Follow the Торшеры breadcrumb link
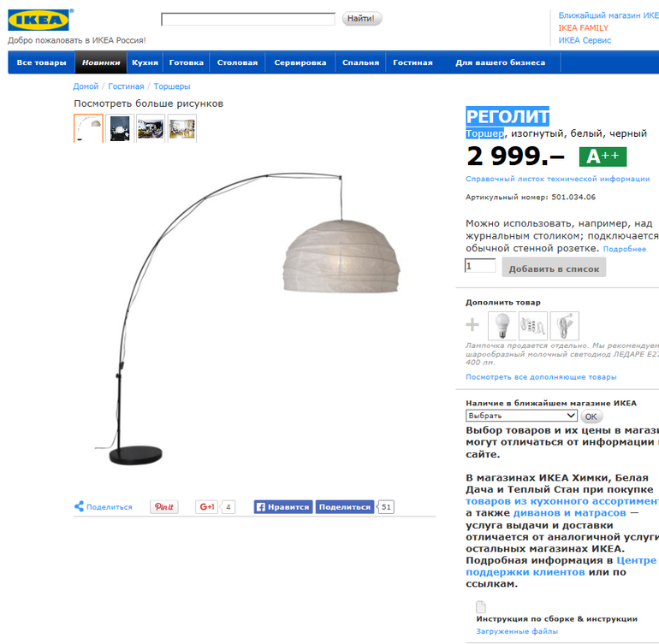The image size is (659, 644). click(172, 86)
